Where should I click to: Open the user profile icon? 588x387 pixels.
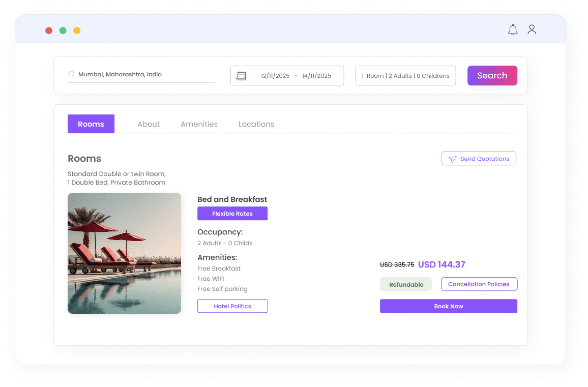click(532, 29)
